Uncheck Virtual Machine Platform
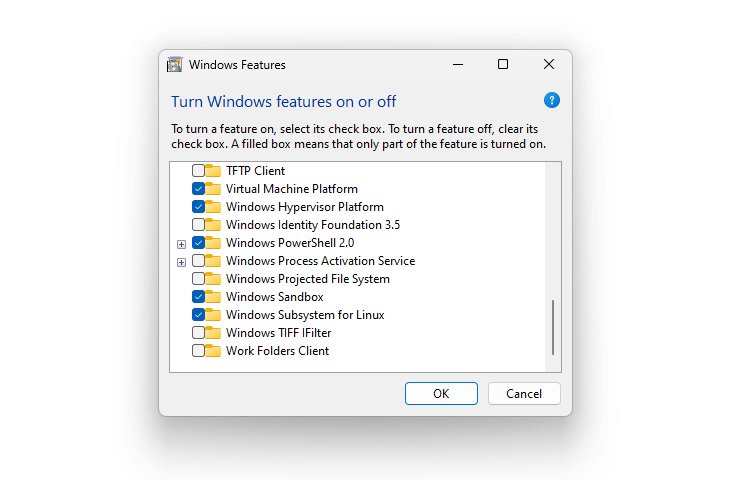Viewport: 733px width, 480px height. tap(198, 189)
